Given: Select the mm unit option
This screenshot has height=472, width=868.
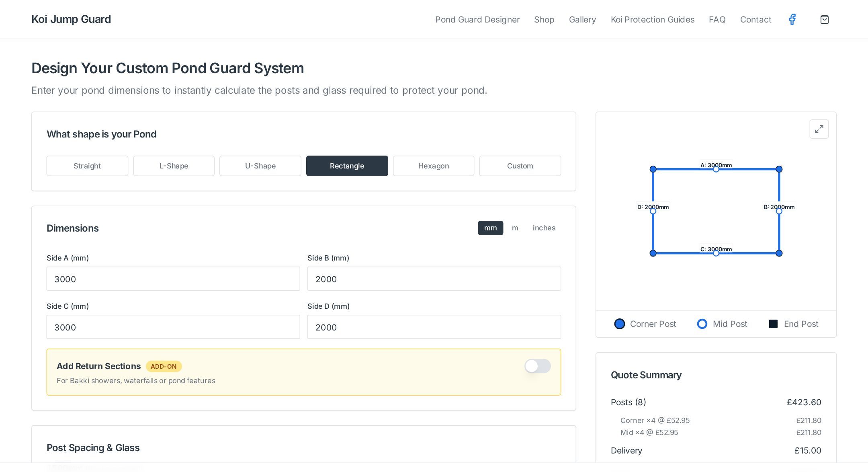Looking at the screenshot, I should tap(490, 228).
